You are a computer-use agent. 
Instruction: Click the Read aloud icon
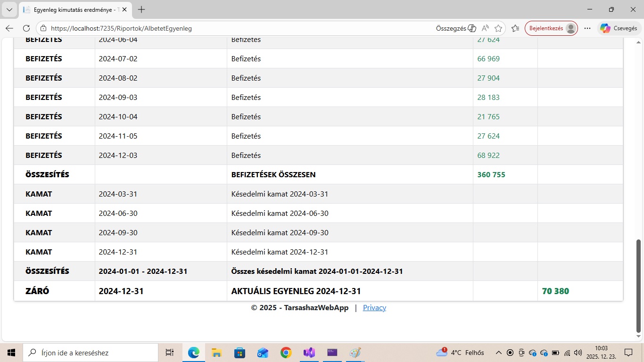pos(486,28)
